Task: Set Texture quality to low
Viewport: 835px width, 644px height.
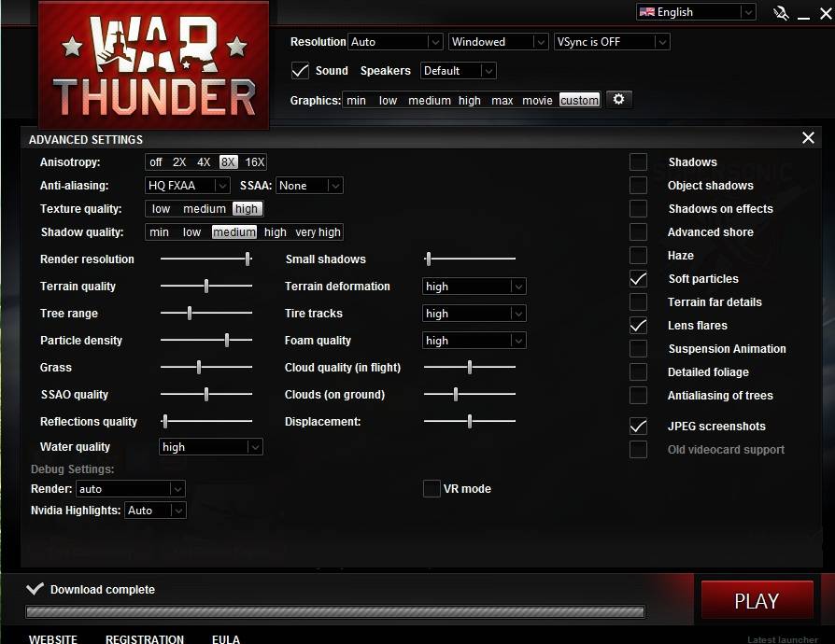Action: pyautogui.click(x=161, y=209)
